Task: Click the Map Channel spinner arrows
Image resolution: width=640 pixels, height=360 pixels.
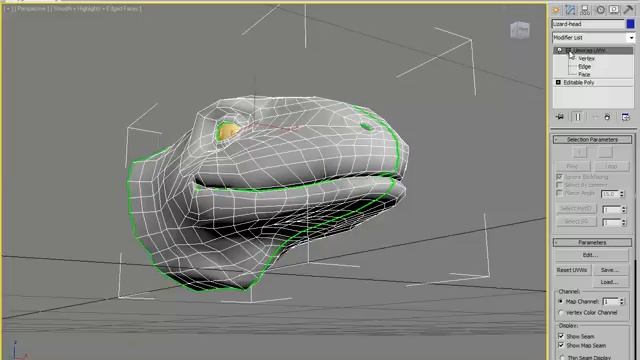Action: pos(622,302)
